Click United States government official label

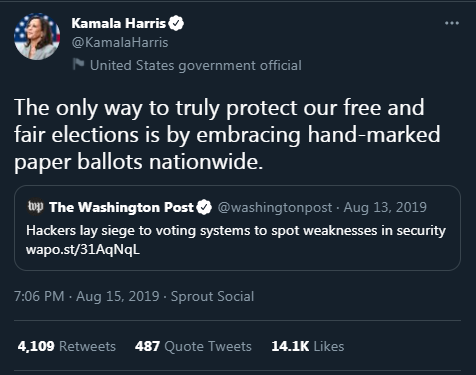click(196, 65)
